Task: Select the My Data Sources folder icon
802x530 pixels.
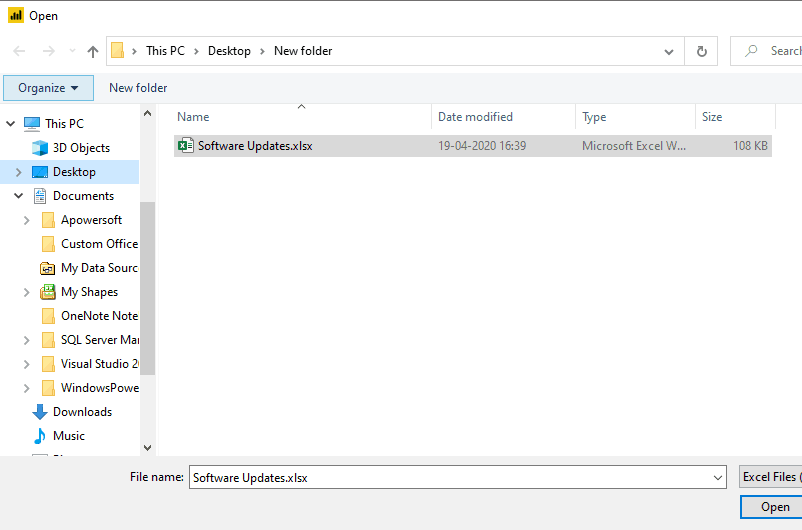Action: pos(47,268)
